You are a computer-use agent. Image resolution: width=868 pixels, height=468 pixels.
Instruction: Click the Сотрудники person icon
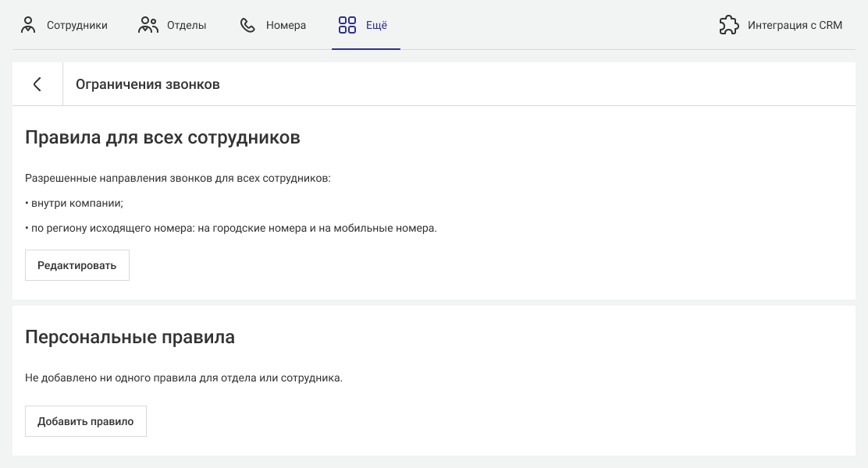pyautogui.click(x=29, y=25)
